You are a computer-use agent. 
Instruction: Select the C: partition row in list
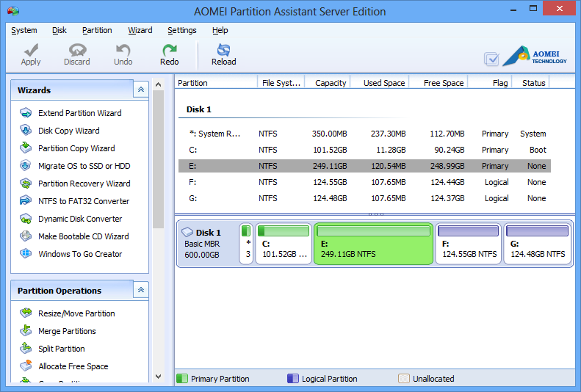click(x=364, y=150)
